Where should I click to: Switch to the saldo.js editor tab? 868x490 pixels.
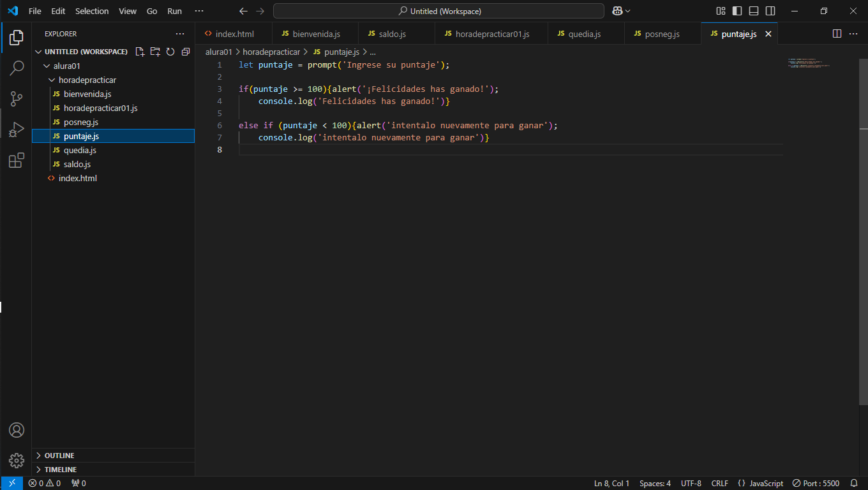[x=396, y=34]
